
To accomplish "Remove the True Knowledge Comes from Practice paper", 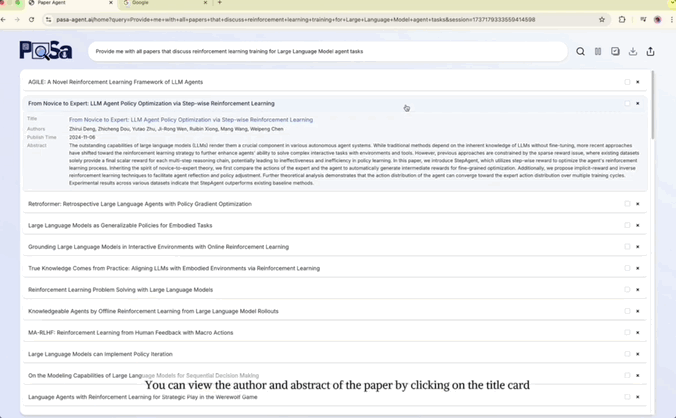I will pyautogui.click(x=638, y=268).
